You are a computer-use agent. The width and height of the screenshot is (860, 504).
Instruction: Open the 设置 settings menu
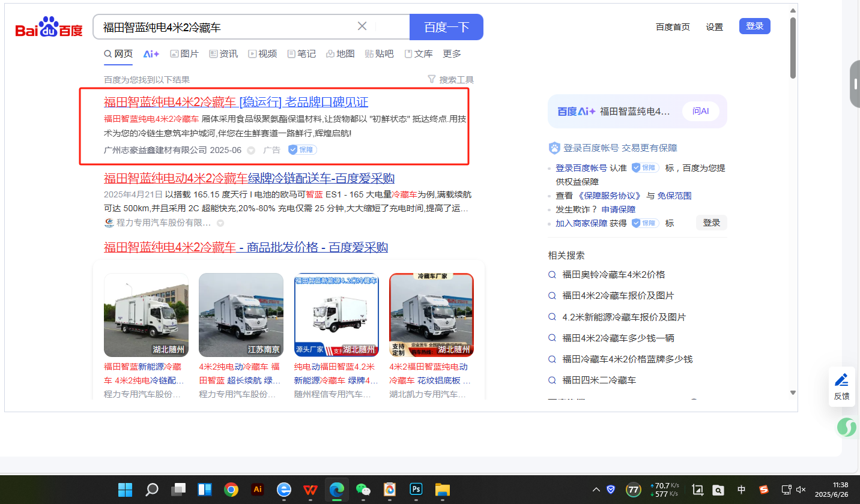715,27
